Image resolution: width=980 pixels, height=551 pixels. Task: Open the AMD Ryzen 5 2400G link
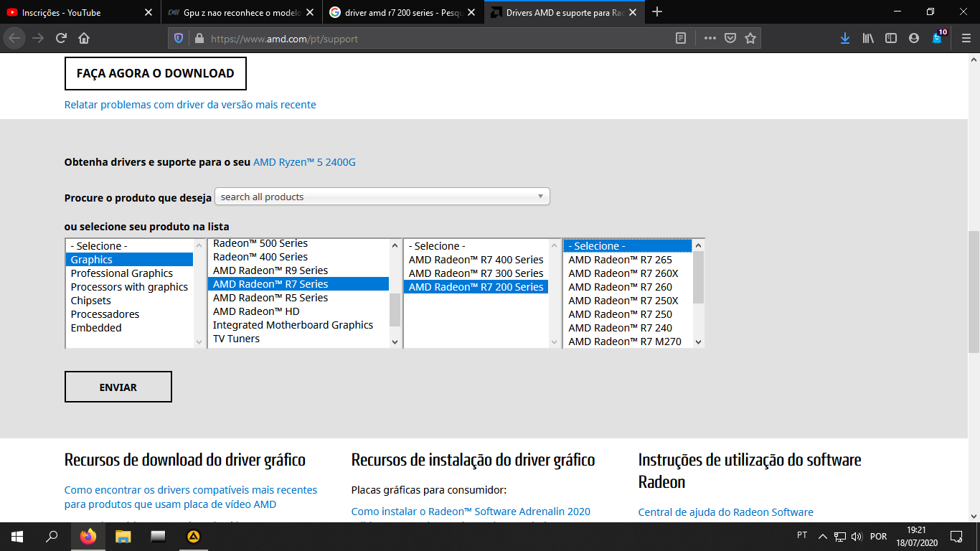point(304,162)
